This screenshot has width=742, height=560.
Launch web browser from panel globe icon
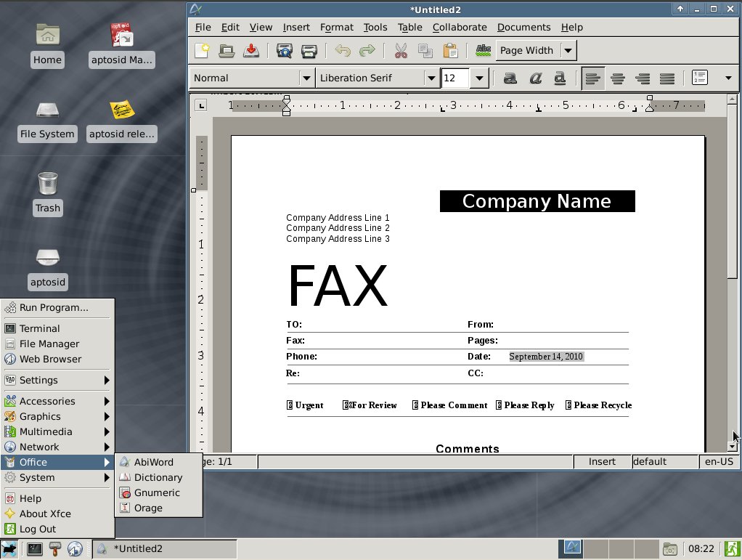[x=75, y=549]
